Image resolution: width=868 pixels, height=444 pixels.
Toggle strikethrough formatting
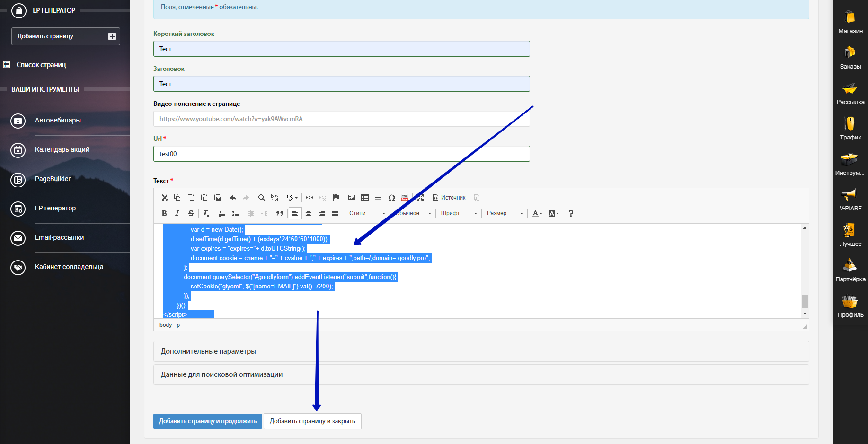(191, 213)
